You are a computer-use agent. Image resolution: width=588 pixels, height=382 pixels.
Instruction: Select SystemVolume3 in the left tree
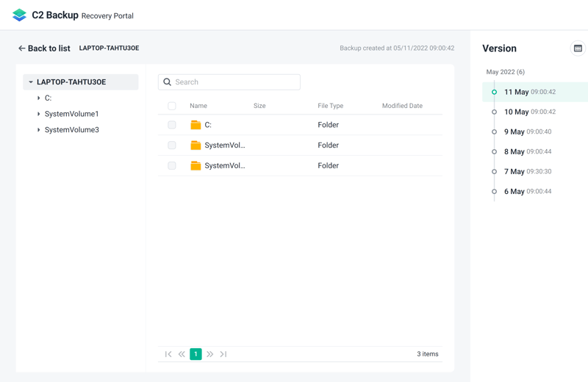[x=71, y=130]
